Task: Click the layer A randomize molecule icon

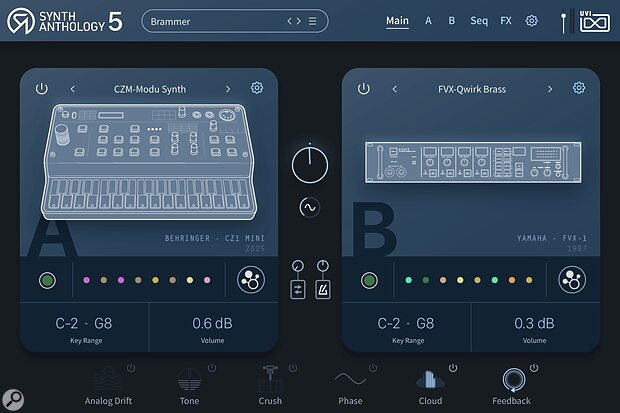Action: [x=251, y=280]
